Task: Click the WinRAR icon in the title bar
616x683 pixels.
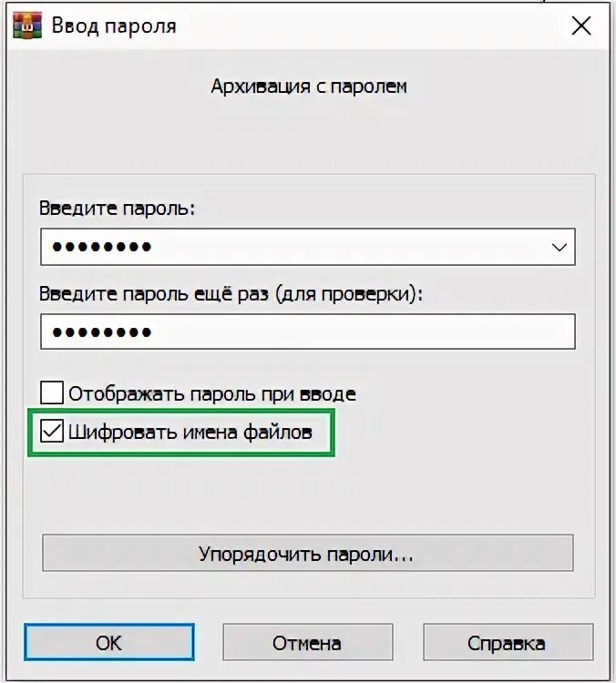Action: click(x=27, y=25)
